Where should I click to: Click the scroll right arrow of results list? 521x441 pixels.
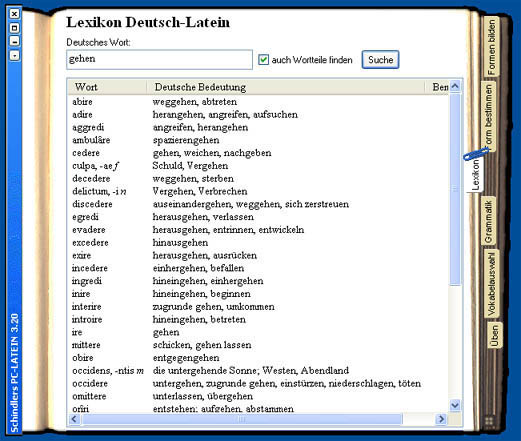click(x=441, y=419)
